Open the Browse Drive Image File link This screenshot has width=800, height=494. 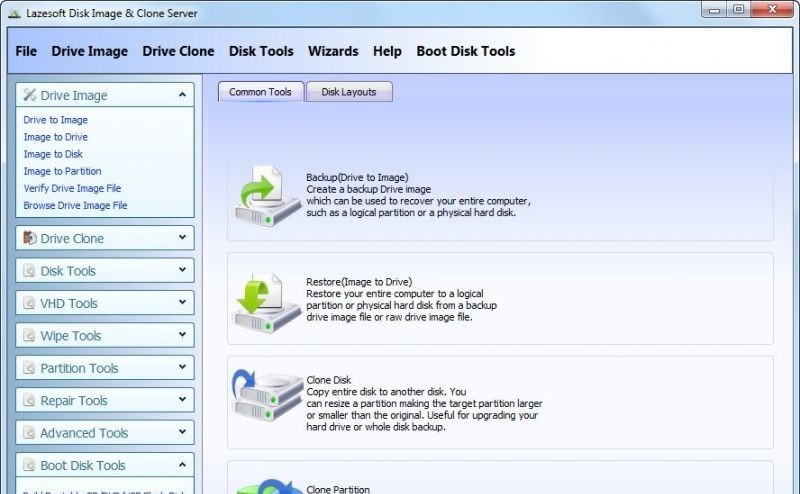tap(76, 205)
